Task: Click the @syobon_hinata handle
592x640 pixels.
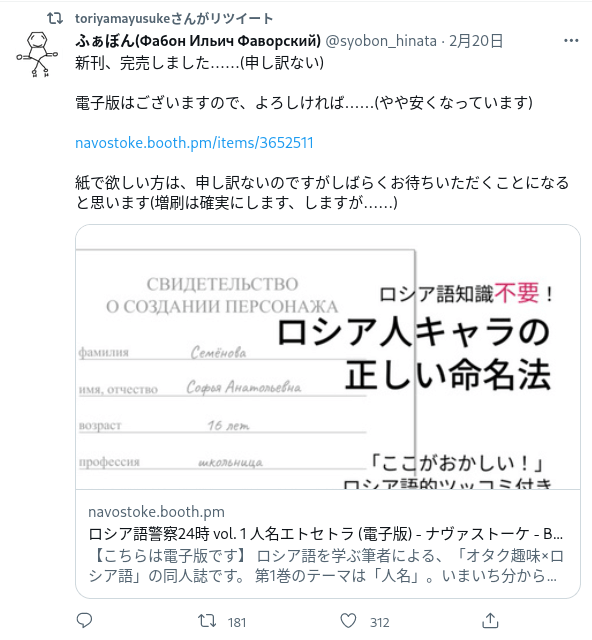Action: (x=381, y=41)
